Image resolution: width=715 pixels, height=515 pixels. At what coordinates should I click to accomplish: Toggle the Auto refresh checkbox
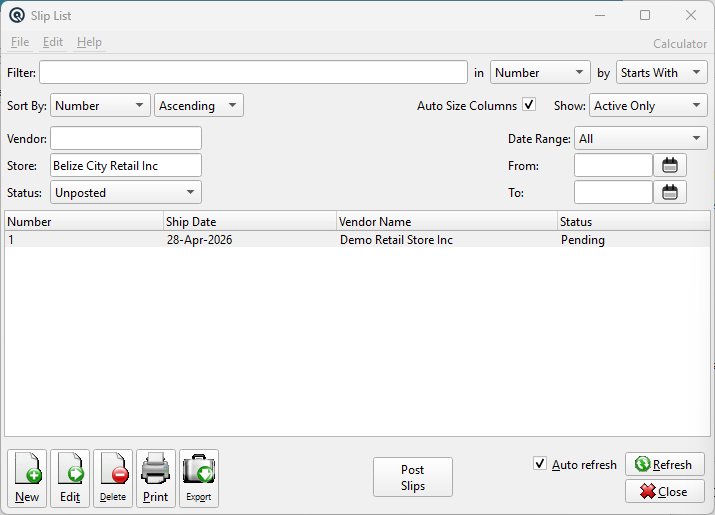tap(540, 464)
